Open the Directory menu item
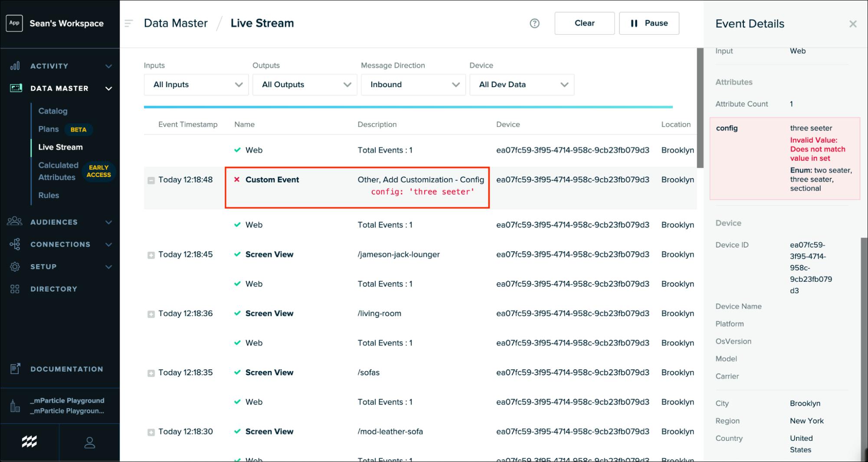This screenshot has width=868, height=462. [x=54, y=289]
